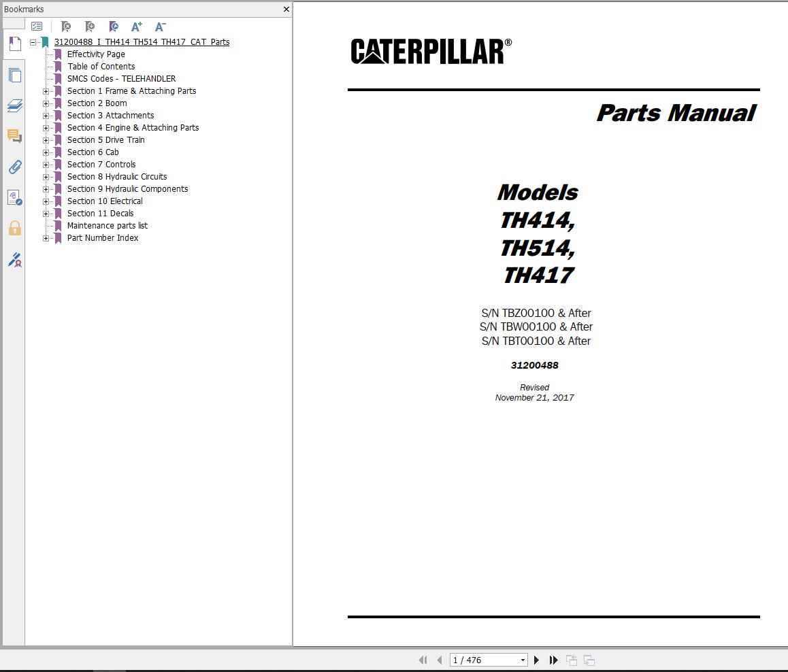Open the Comments panel

[x=15, y=136]
